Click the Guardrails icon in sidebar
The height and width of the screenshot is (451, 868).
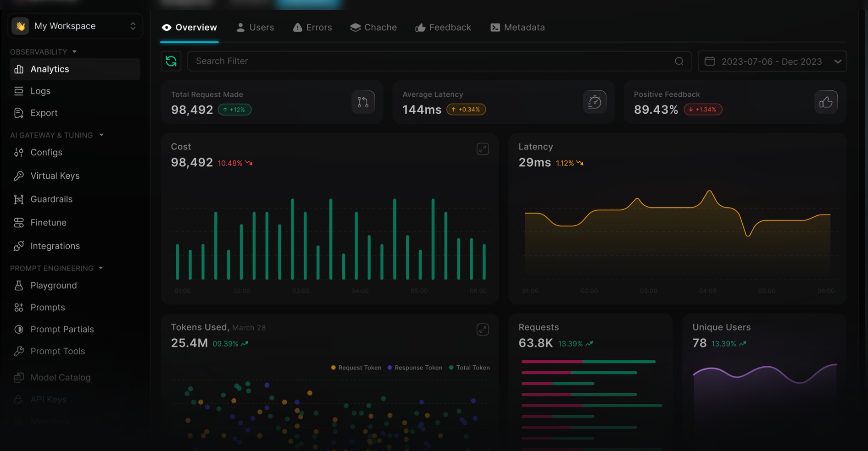point(19,199)
